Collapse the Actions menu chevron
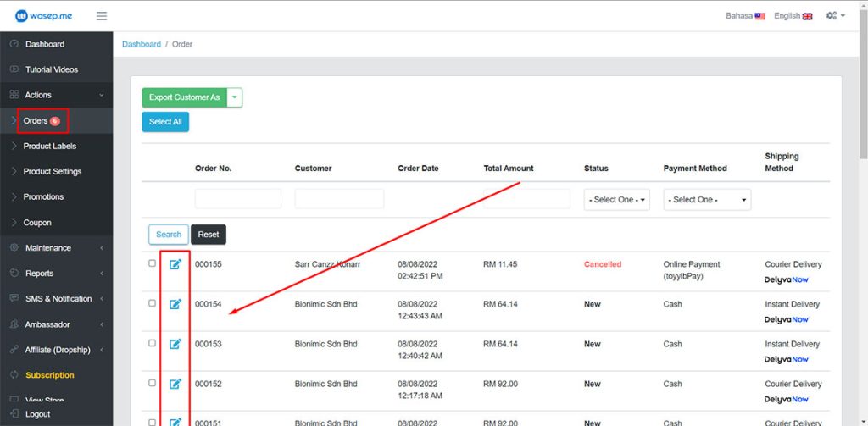This screenshot has width=868, height=426. [x=102, y=95]
